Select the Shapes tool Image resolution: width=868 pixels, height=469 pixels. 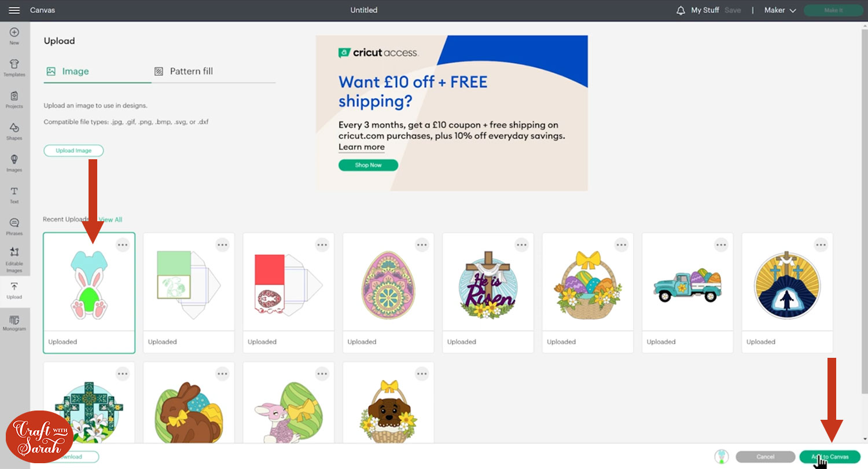14,132
